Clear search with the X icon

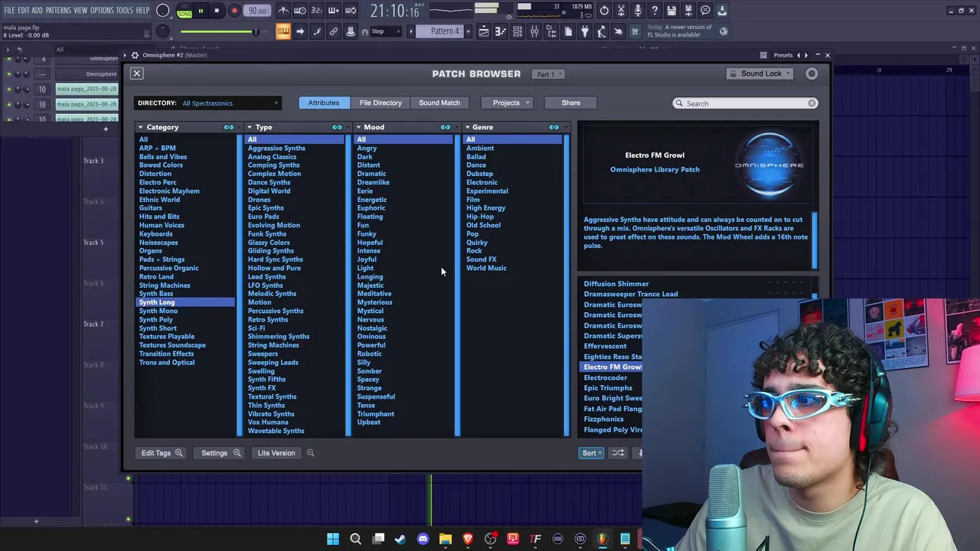pyautogui.click(x=812, y=103)
